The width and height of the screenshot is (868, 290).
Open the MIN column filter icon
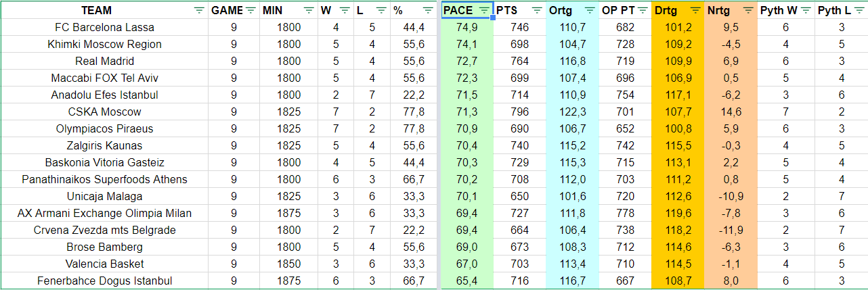click(309, 10)
